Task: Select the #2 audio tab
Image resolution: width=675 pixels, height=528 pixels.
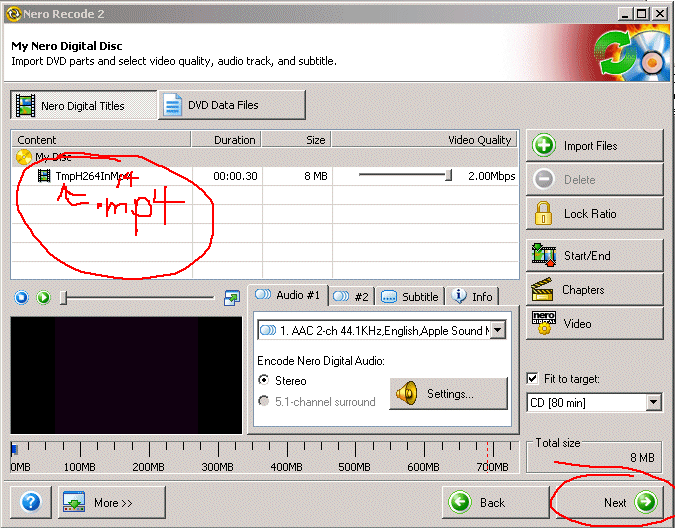Action: (352, 296)
